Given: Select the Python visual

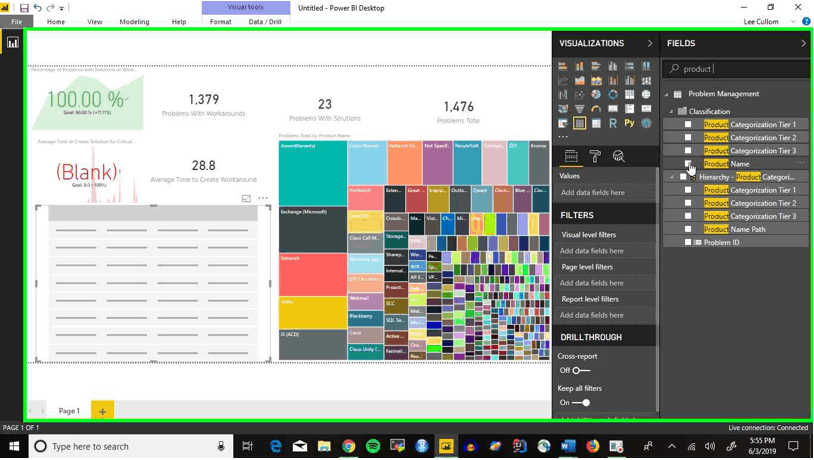Looking at the screenshot, I should click(629, 124).
